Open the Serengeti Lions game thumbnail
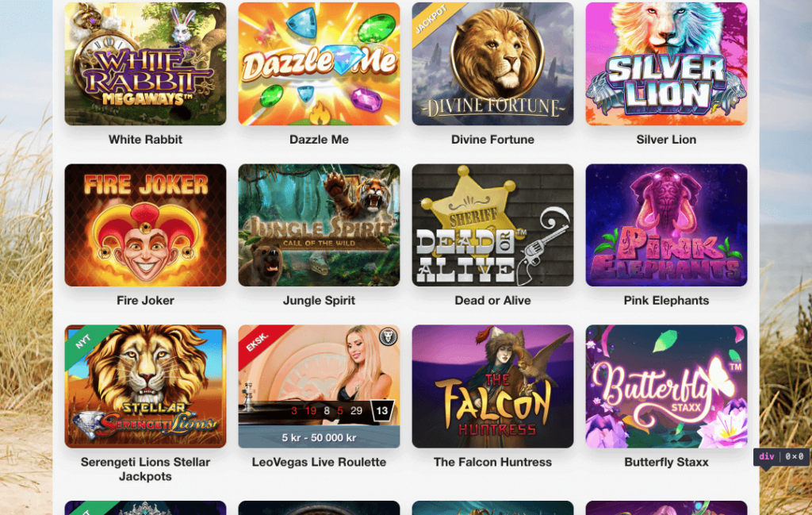The width and height of the screenshot is (812, 515). point(146,386)
